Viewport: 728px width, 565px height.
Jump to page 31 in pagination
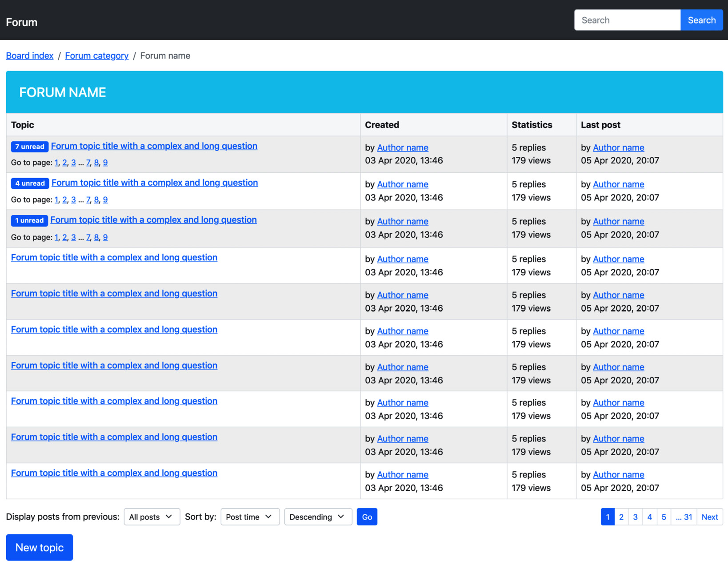(x=684, y=517)
